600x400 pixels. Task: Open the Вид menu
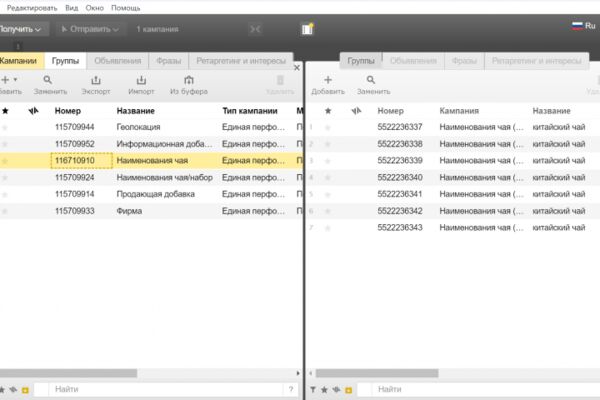pos(72,8)
